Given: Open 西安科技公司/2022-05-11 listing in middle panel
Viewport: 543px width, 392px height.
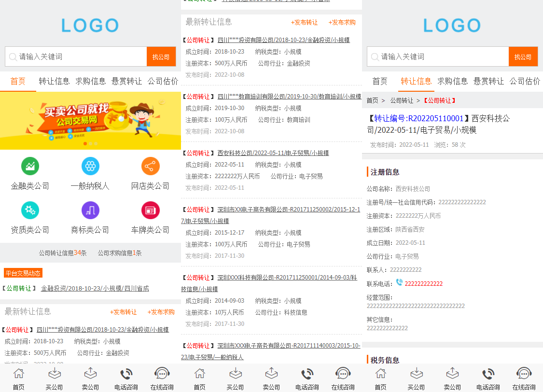Looking at the screenshot, I should [273, 153].
